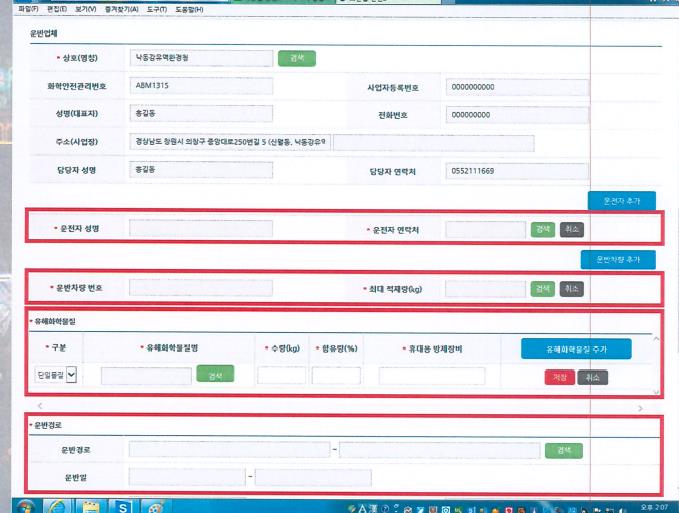The width and height of the screenshot is (679, 513).
Task: Open the 도움말(H) menu
Action: [x=189, y=9]
